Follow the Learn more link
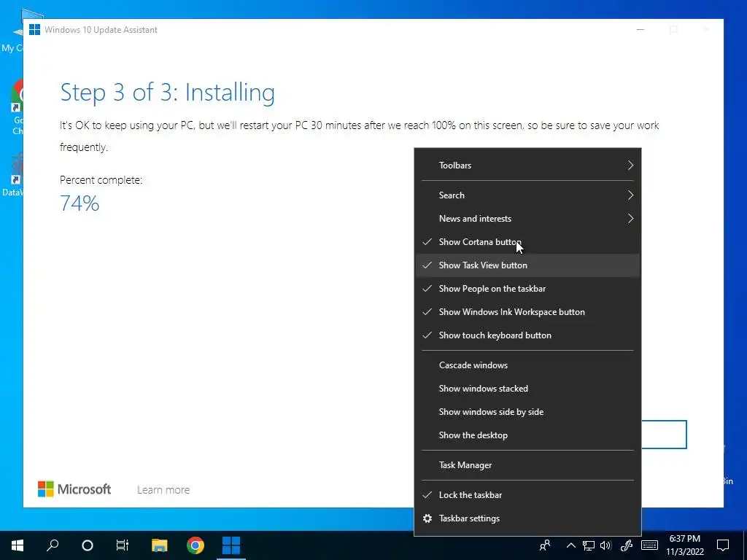This screenshot has height=560, width=747. 163,489
